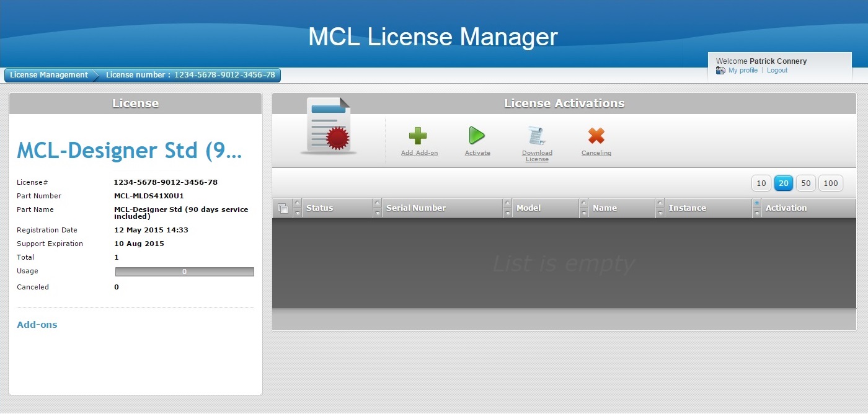Sort Model column ascending with up arrow
Image resolution: width=868 pixels, height=414 pixels.
pos(508,203)
